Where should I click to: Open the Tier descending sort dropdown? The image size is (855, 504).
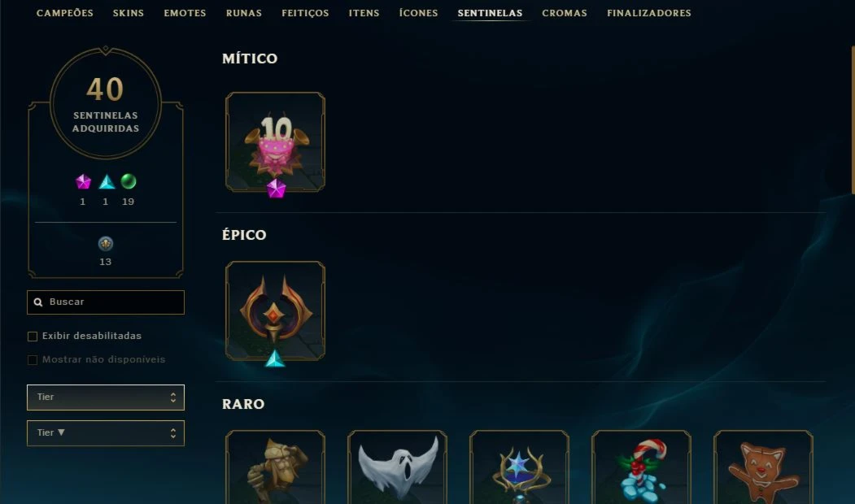tap(106, 433)
